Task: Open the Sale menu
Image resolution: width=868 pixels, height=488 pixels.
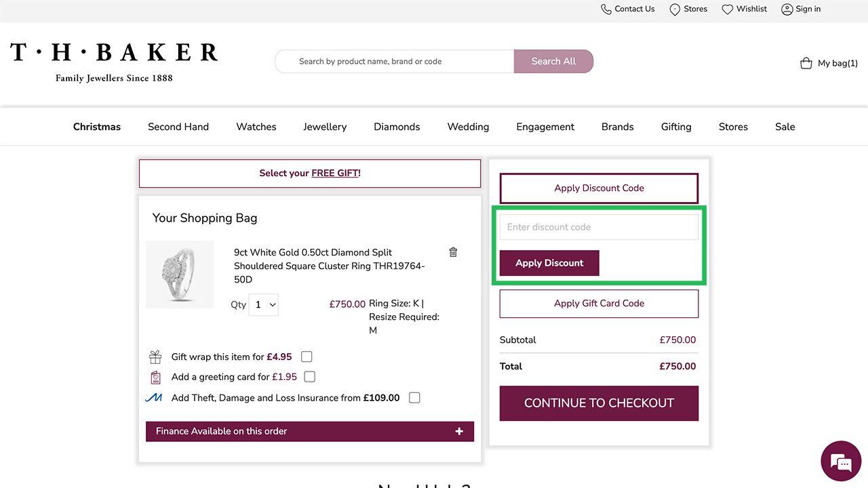Action: tap(785, 127)
